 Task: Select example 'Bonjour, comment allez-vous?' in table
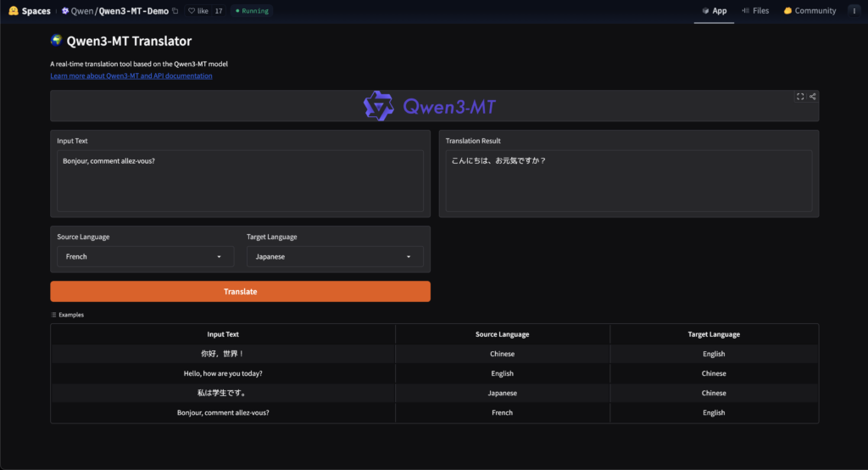[223, 413]
